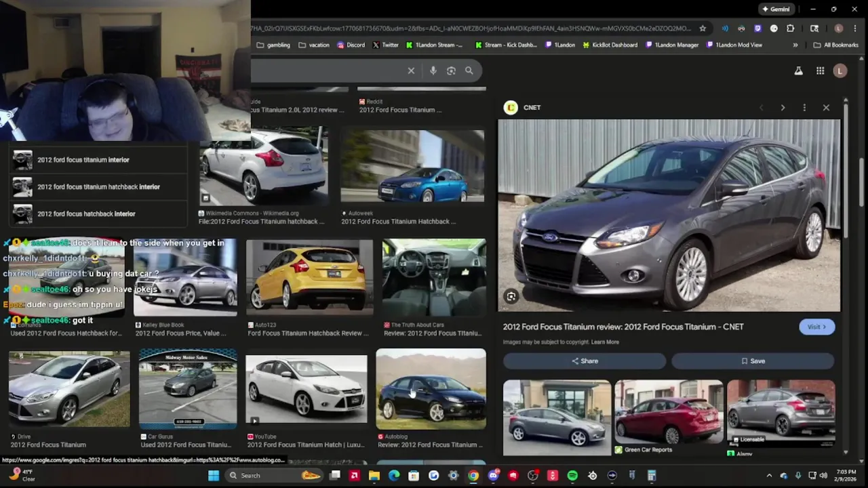The height and width of the screenshot is (488, 868).
Task: Open Microsoft Store from the taskbar
Action: coord(414,476)
